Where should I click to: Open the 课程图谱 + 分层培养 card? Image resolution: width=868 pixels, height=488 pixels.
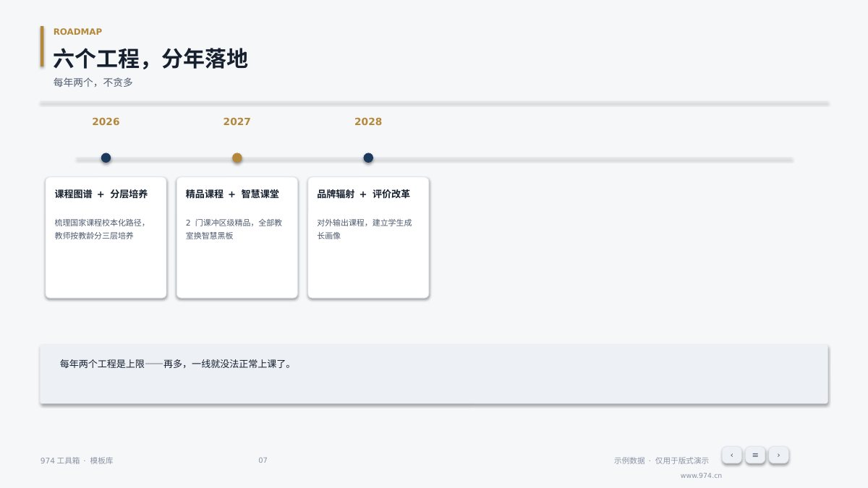point(106,237)
